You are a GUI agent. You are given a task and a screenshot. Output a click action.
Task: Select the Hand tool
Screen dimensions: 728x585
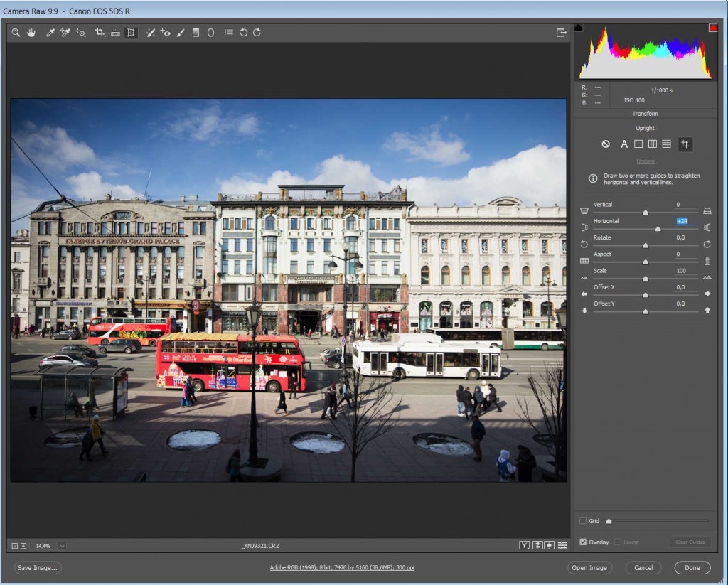[31, 33]
